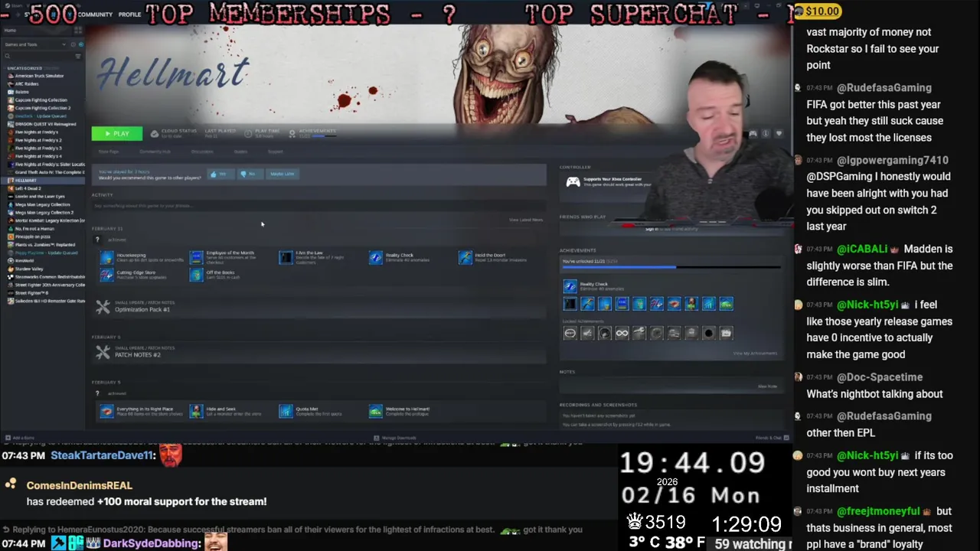Viewport: 980px width, 551px height.
Task: Click the Achievements medal icon in header
Action: click(x=292, y=133)
